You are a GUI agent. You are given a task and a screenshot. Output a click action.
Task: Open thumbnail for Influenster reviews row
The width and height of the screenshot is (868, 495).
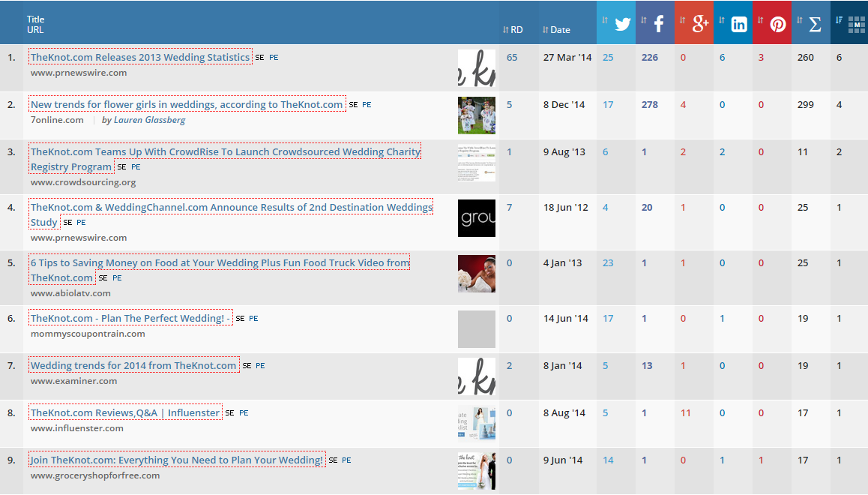pyautogui.click(x=477, y=424)
